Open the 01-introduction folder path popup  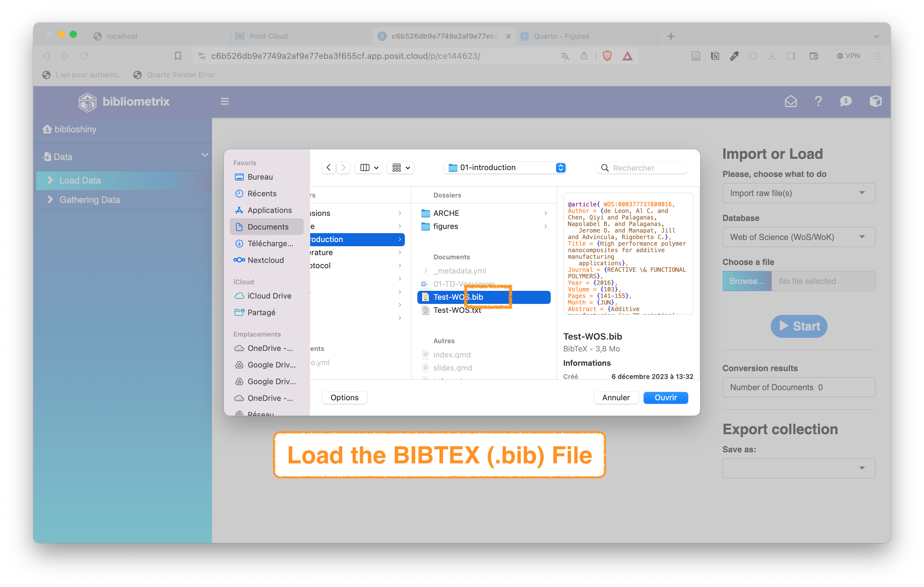505,167
